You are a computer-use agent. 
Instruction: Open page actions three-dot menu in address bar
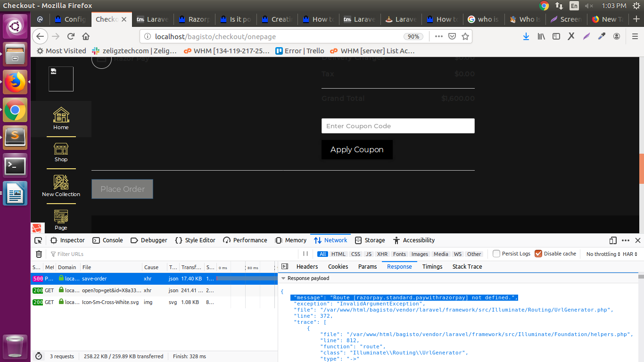439,36
